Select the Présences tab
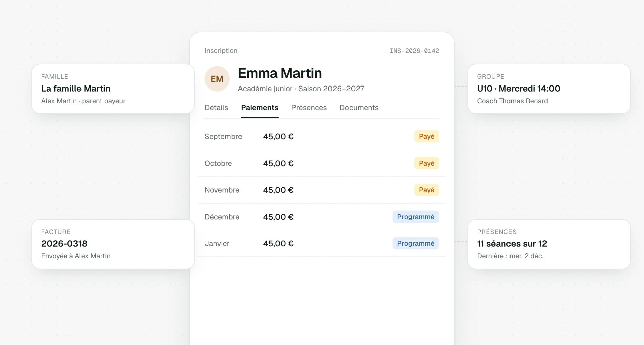The height and width of the screenshot is (345, 644). [x=309, y=108]
